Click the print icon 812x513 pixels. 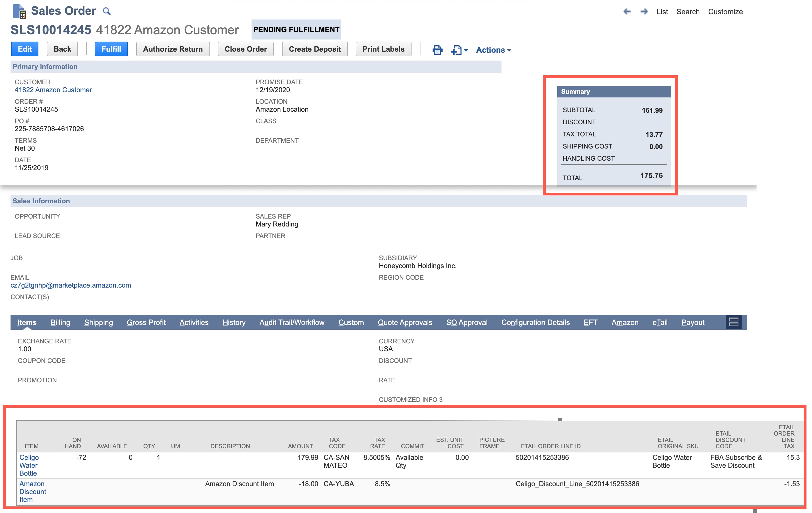point(437,50)
